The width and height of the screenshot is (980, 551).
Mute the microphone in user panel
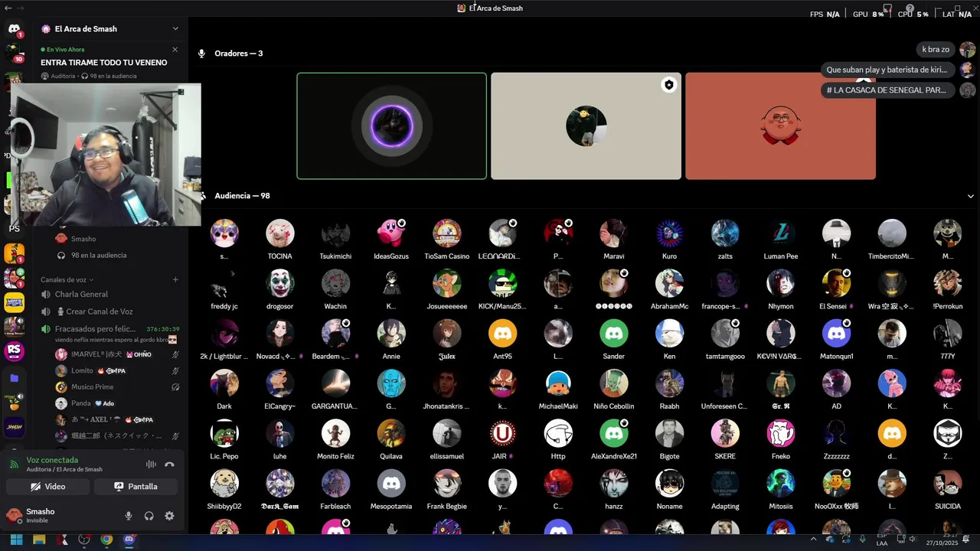point(129,516)
